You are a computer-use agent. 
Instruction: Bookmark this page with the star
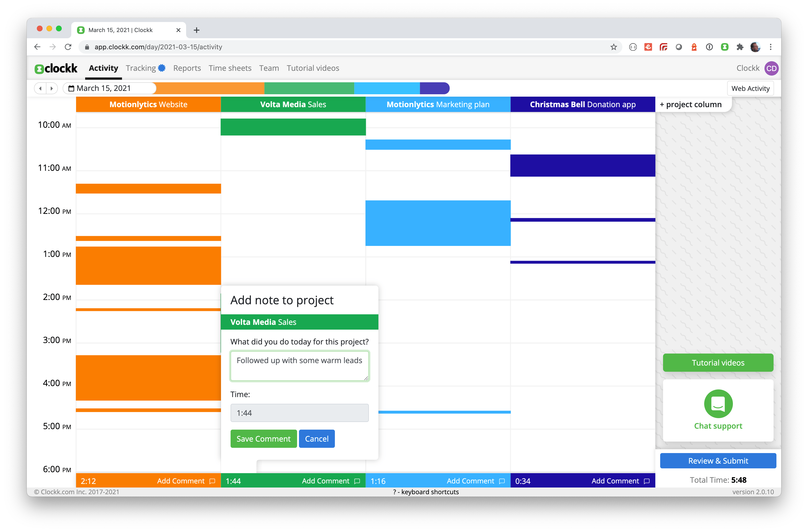614,47
